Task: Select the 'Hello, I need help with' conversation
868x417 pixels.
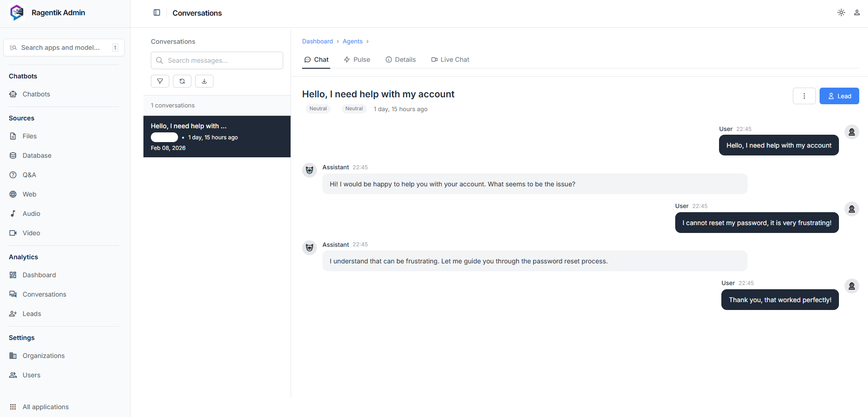Action: (217, 137)
